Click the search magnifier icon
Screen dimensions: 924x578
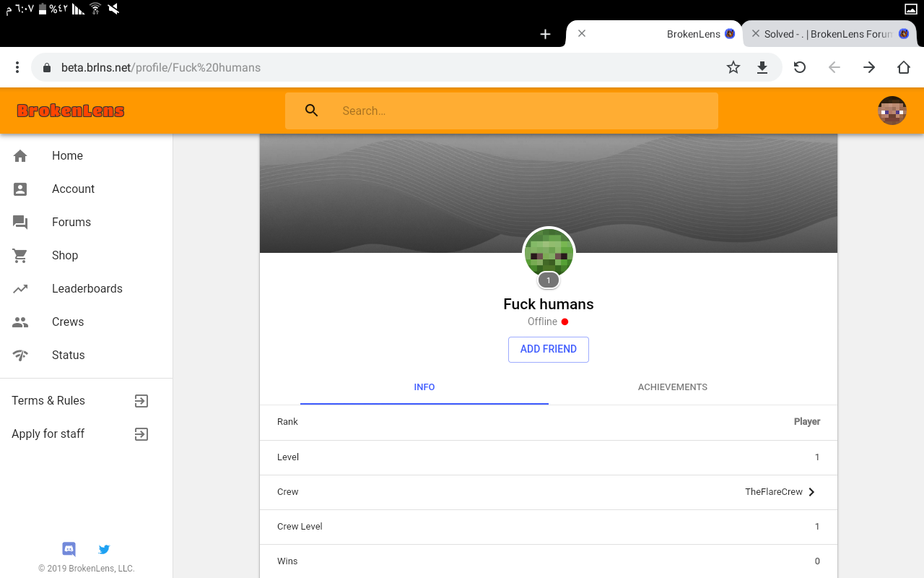[x=312, y=111]
